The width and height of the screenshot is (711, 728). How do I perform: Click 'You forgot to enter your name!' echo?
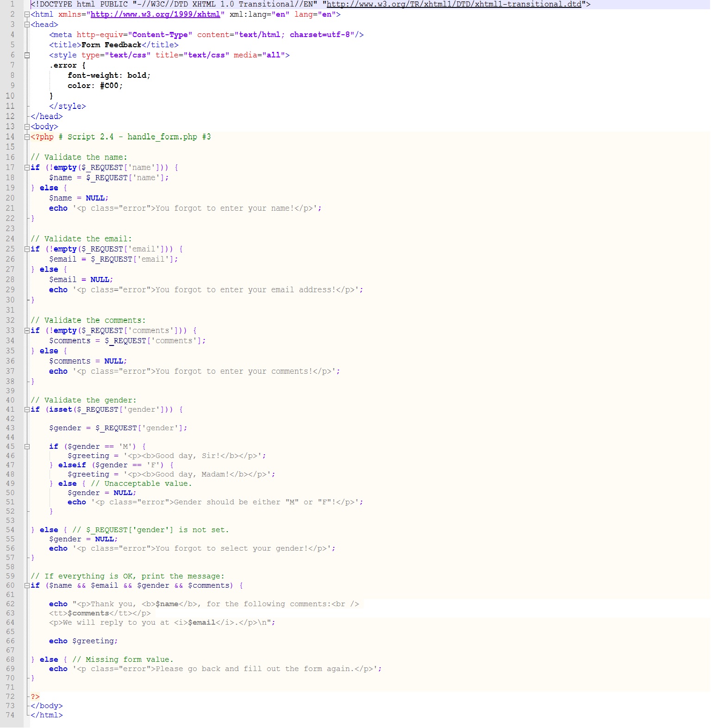pos(186,208)
